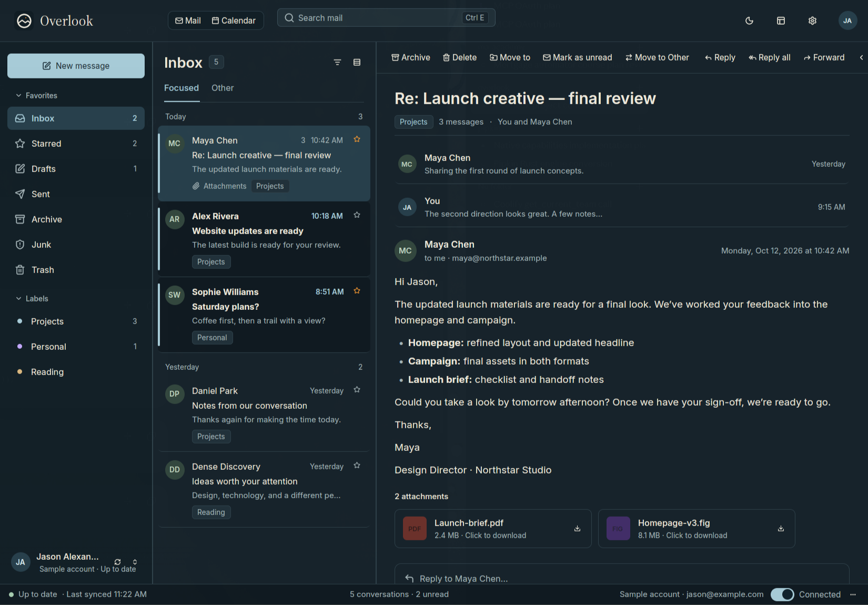This screenshot has height=605, width=868.
Task: Star the Dense Discovery message
Action: click(357, 466)
